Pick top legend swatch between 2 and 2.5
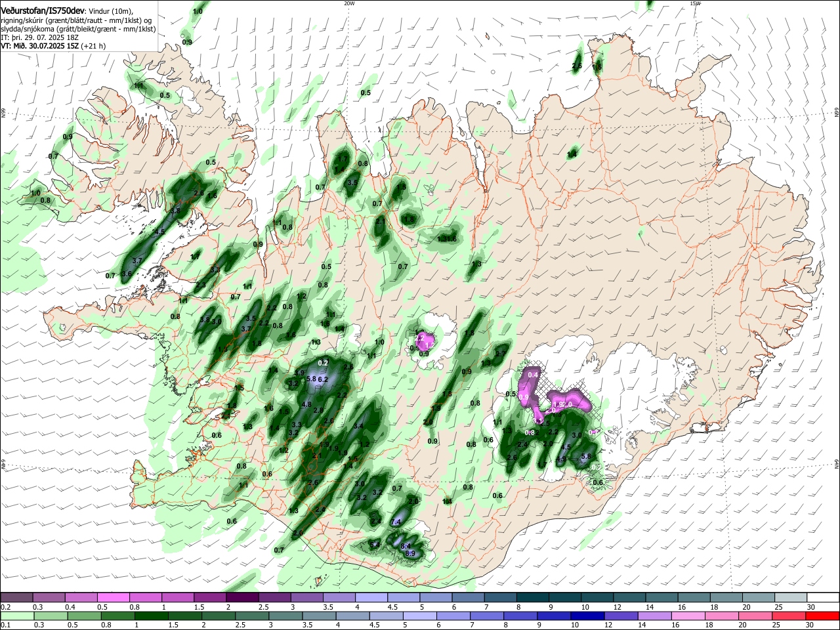 (x=241, y=597)
